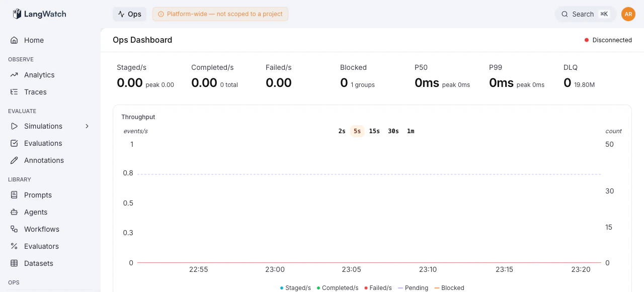The image size is (644, 292).
Task: Click the P50 latency metric
Action: 442,76
